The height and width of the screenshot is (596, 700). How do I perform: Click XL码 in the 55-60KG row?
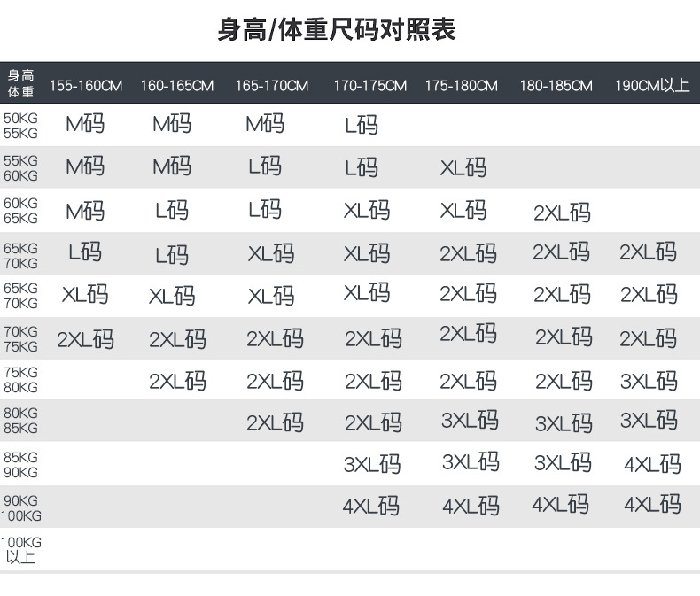pos(463,167)
